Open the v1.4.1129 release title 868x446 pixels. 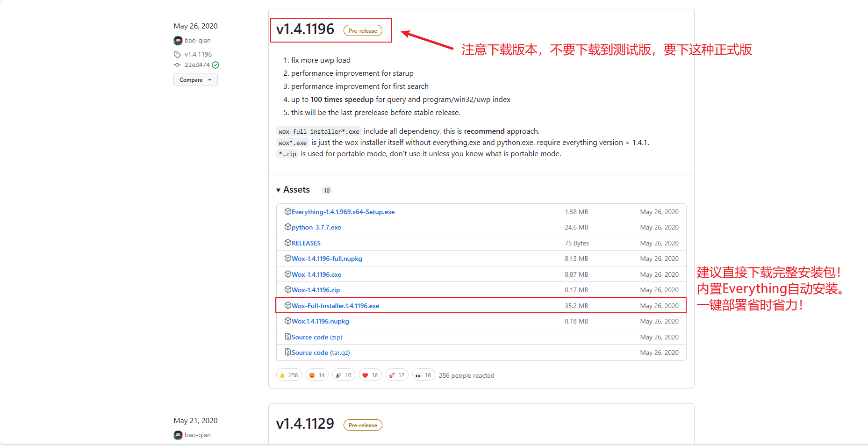tap(305, 424)
